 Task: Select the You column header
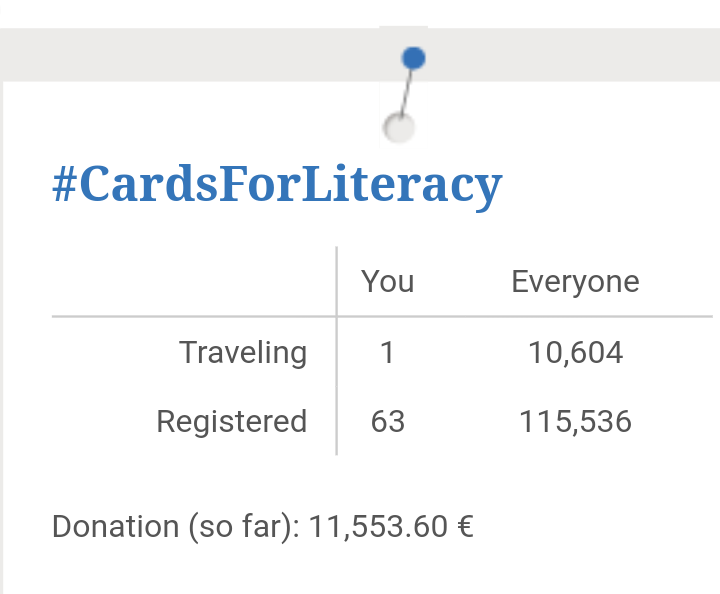[388, 281]
